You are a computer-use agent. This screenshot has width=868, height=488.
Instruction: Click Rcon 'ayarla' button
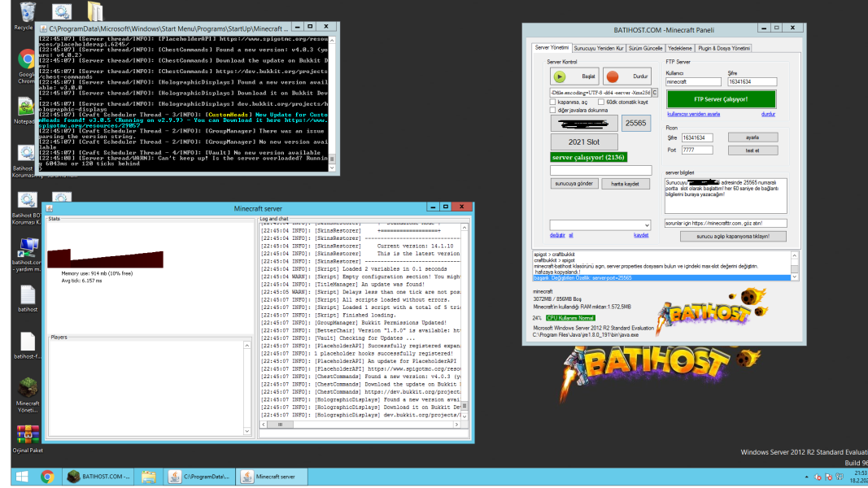click(x=752, y=137)
